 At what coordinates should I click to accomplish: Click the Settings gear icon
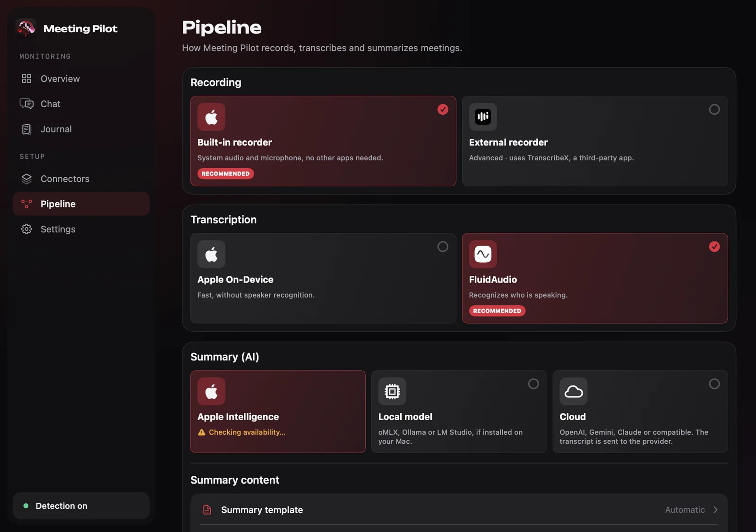[x=26, y=229]
